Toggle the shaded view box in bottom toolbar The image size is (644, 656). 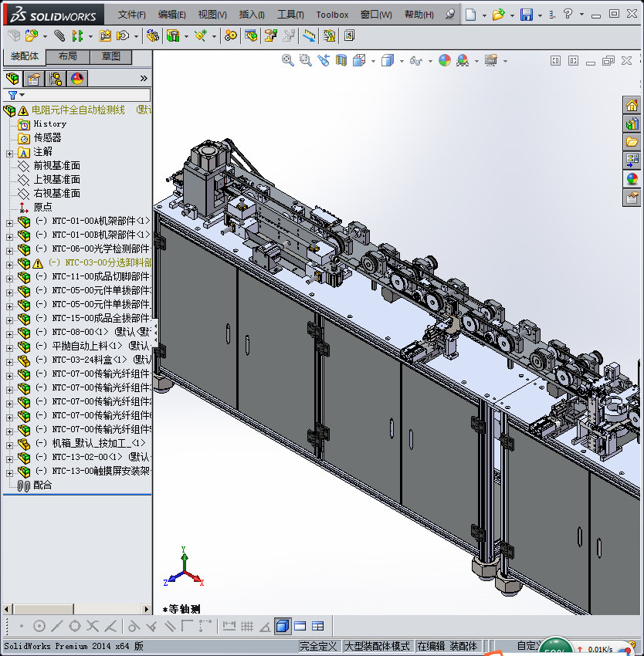point(283,626)
